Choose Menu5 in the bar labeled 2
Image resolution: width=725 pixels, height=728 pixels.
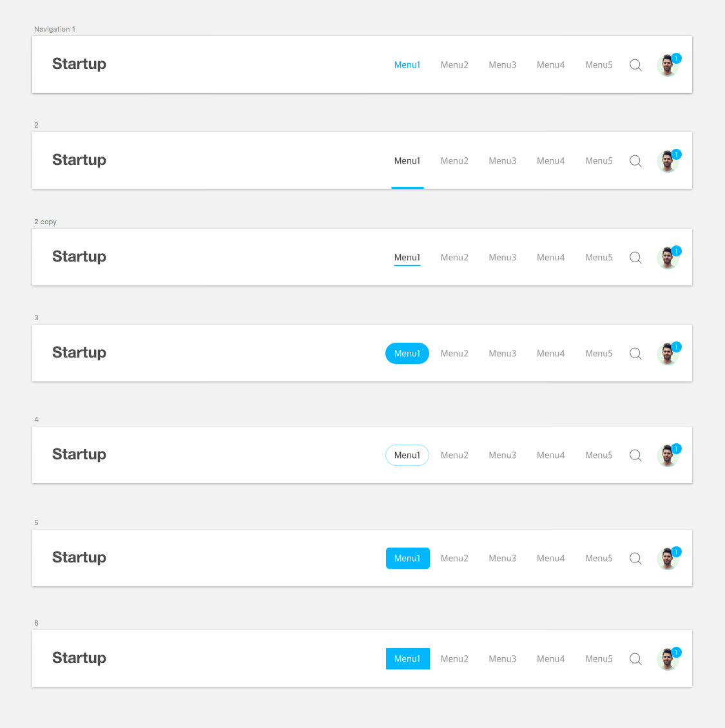(x=599, y=161)
